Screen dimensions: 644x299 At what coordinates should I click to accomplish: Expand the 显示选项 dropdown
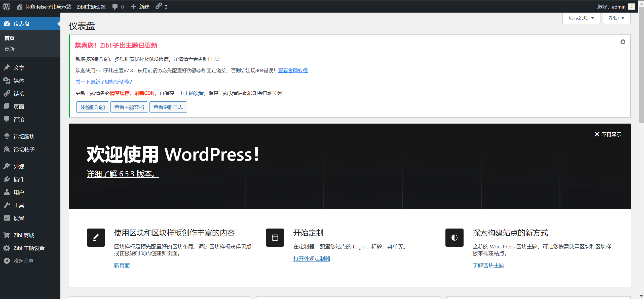click(x=581, y=18)
